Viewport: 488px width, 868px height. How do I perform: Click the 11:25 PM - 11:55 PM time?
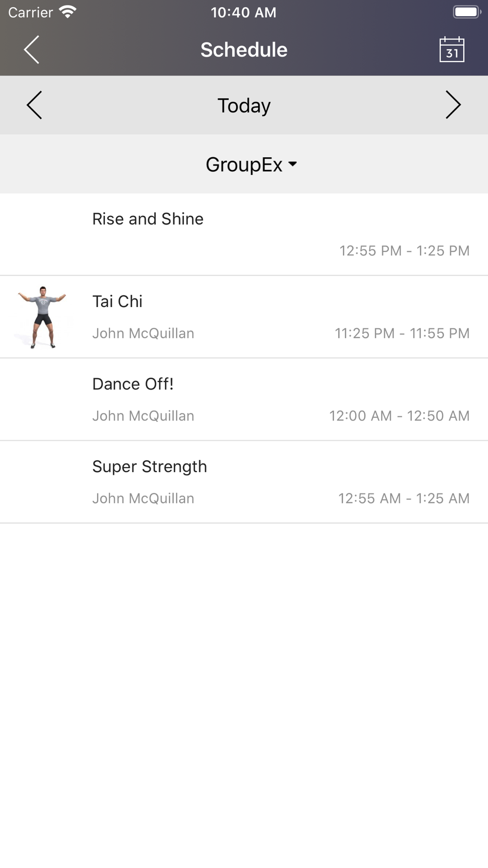pyautogui.click(x=402, y=333)
